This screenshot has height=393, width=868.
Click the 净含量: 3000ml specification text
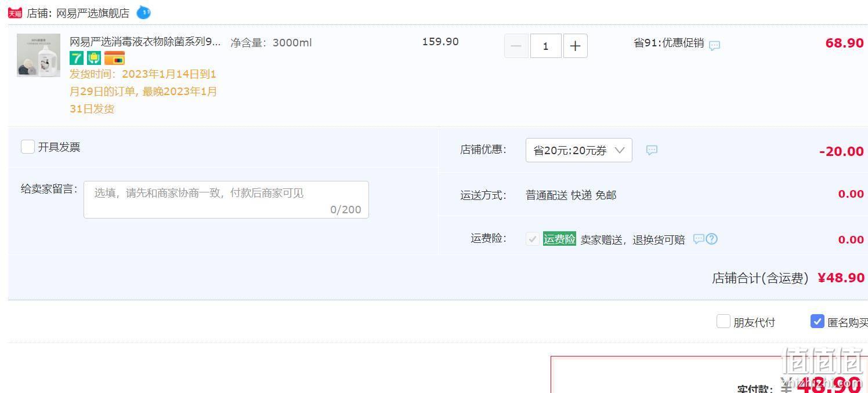tap(271, 42)
